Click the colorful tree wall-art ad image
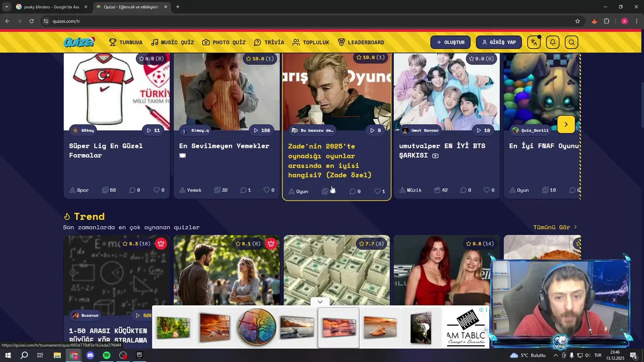 [x=257, y=327]
